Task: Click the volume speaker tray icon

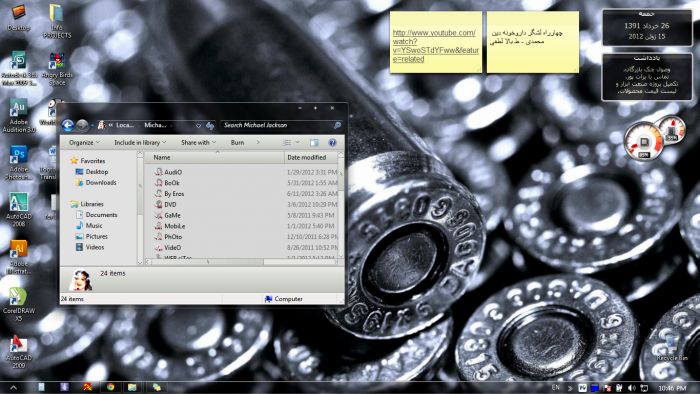Action: tap(631, 388)
